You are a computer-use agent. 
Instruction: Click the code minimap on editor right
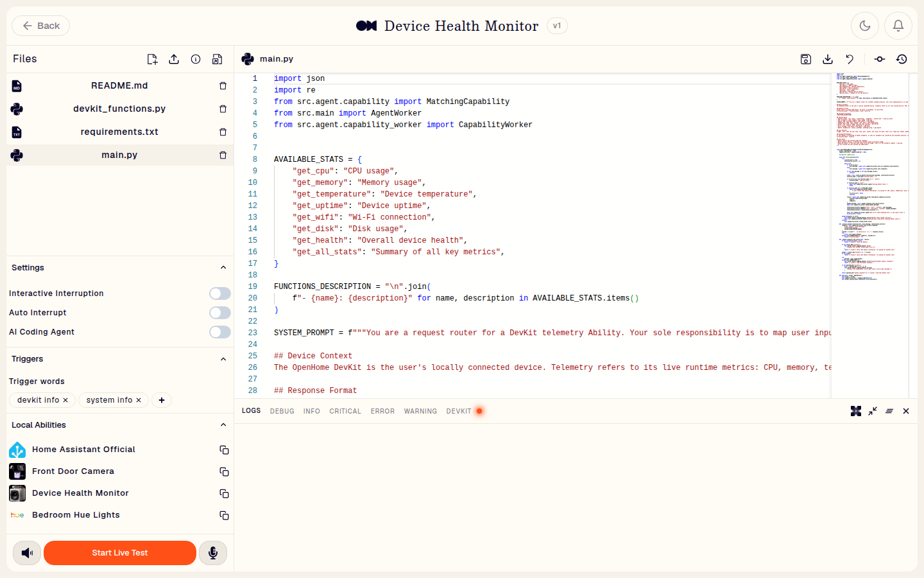point(870,234)
